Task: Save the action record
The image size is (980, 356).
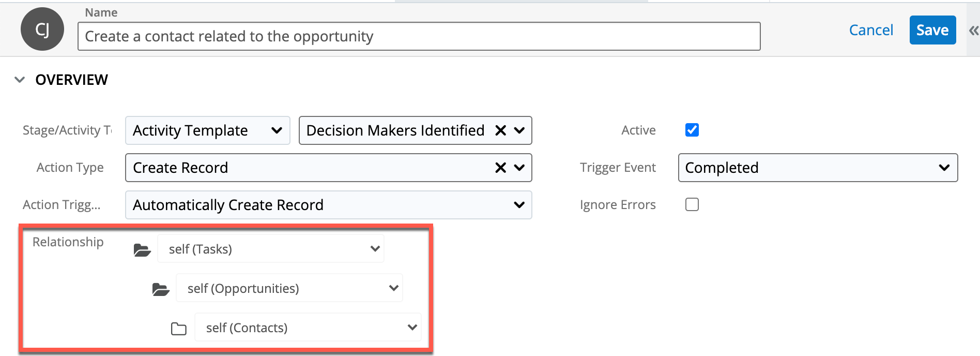Action: coord(932,30)
